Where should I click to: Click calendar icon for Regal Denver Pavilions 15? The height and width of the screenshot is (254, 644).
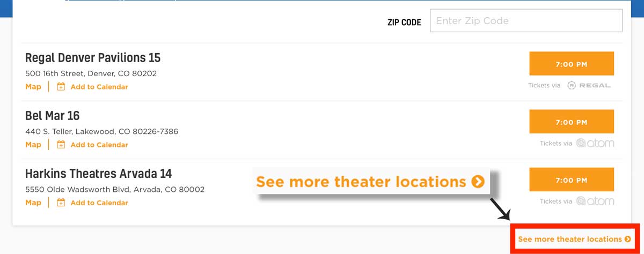point(61,86)
